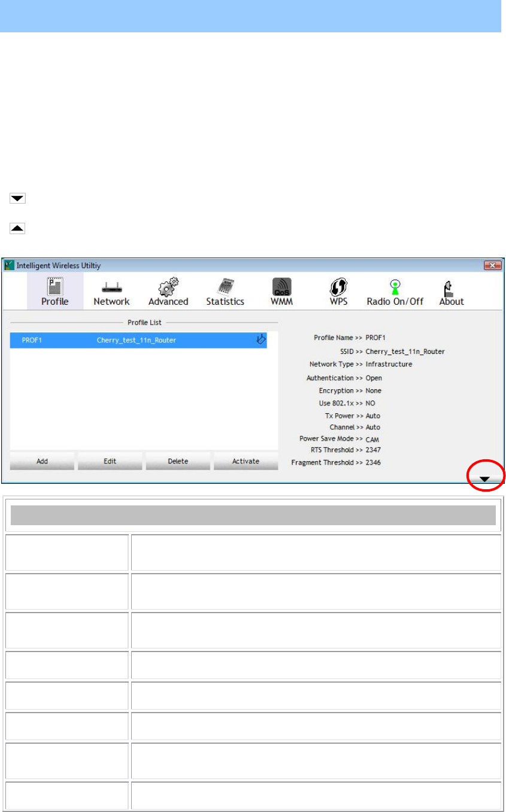Select PROF1 row in Profile List
This screenshot has height=812, width=506.
point(138,341)
